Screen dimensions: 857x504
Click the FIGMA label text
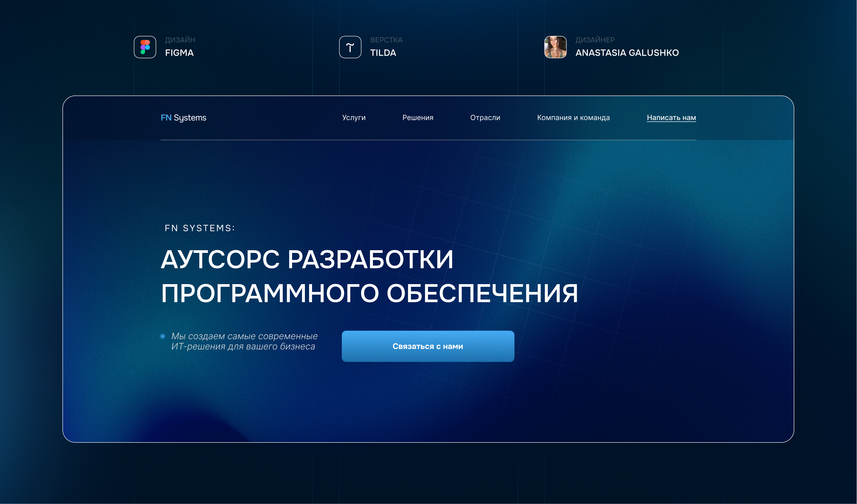[x=179, y=53]
